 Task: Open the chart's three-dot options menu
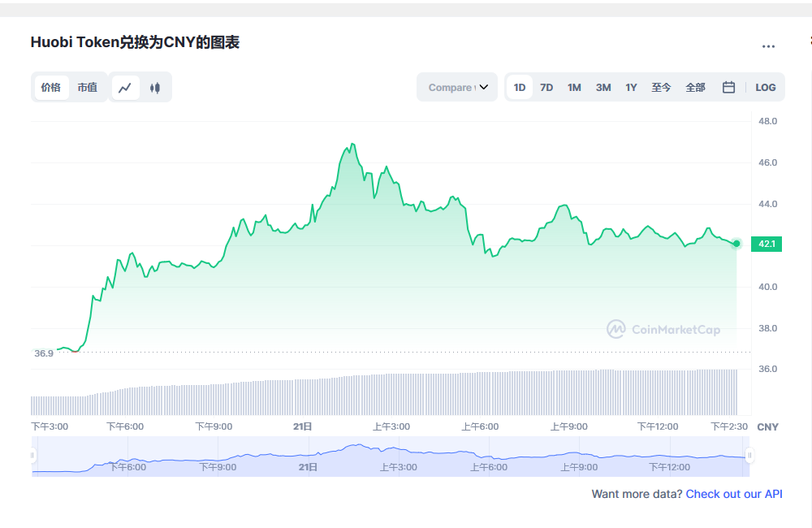768,46
